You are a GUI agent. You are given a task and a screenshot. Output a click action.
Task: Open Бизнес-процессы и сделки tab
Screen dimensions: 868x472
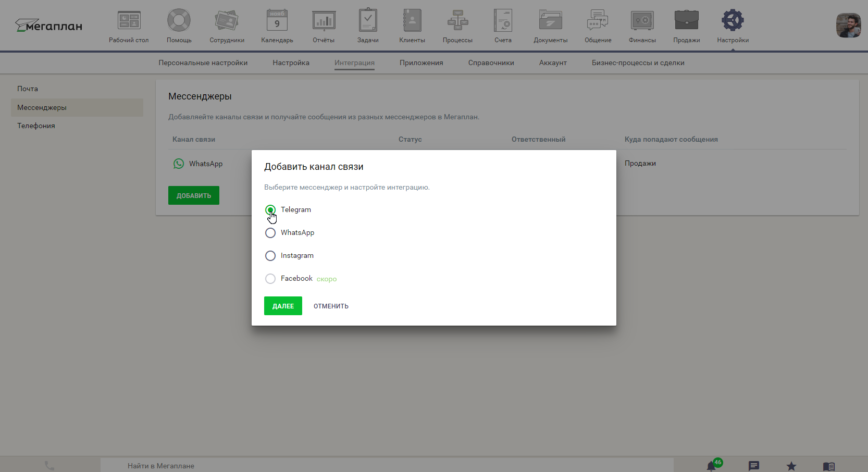pos(638,63)
